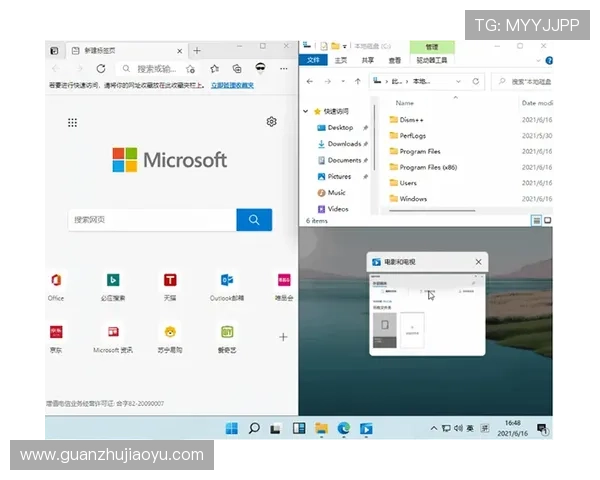The height and width of the screenshot is (480, 600).
Task: Open recent locations dropdown arrow in Explorer
Action: [343, 81]
